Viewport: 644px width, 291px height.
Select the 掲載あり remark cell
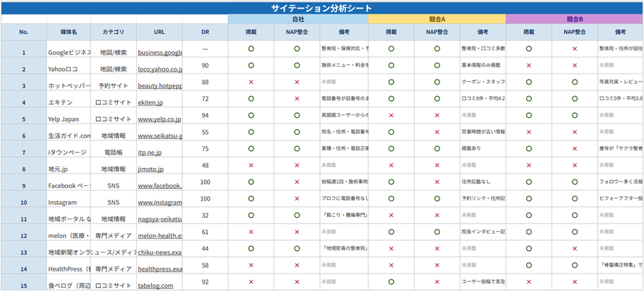[483, 148]
